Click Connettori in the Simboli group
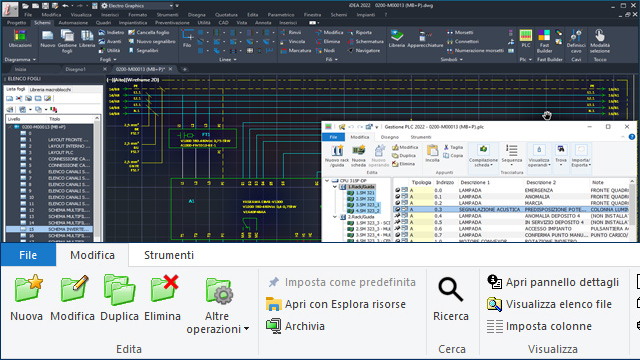Viewport: 640px width, 360px height. [462, 41]
